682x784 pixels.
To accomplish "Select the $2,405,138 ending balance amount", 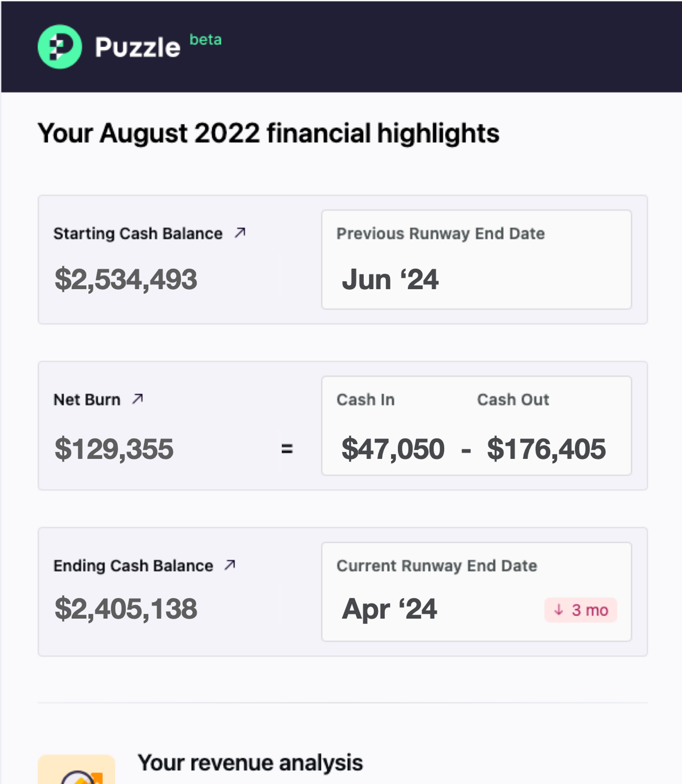I will [x=126, y=609].
